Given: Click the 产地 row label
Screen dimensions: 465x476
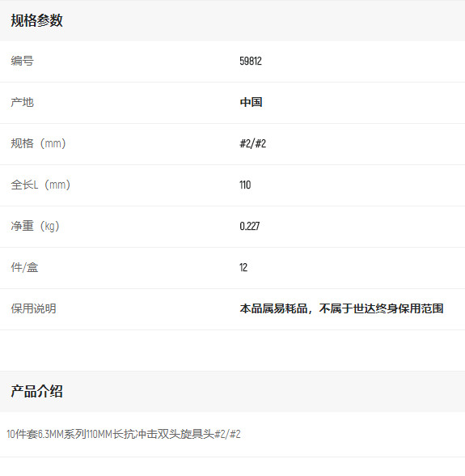Looking at the screenshot, I should tap(22, 102).
